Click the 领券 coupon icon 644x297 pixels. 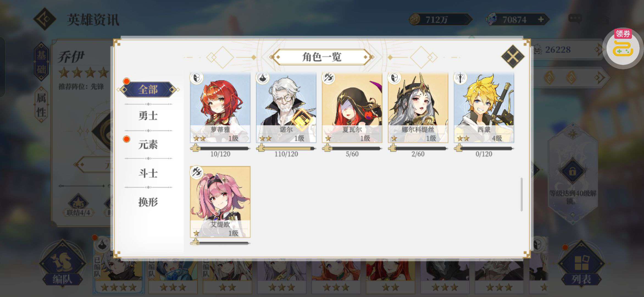click(x=623, y=47)
